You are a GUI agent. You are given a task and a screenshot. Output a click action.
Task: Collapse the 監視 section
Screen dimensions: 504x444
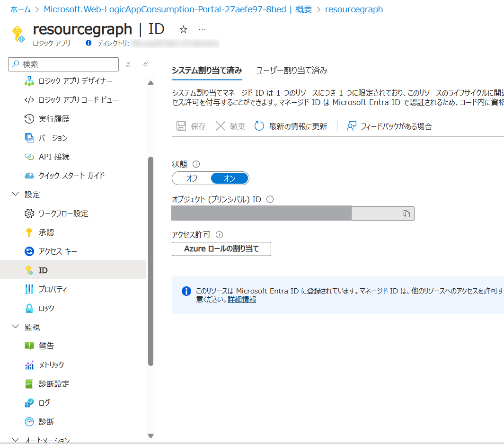[15, 326]
